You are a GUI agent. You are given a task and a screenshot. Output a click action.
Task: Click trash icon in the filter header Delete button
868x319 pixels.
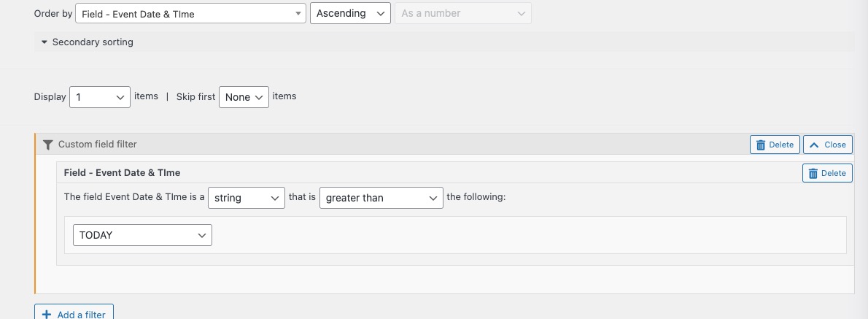click(761, 145)
